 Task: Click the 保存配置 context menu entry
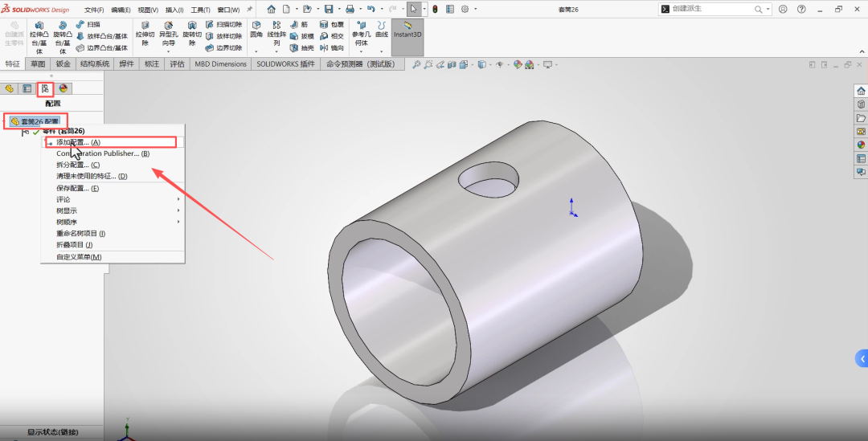pos(77,188)
